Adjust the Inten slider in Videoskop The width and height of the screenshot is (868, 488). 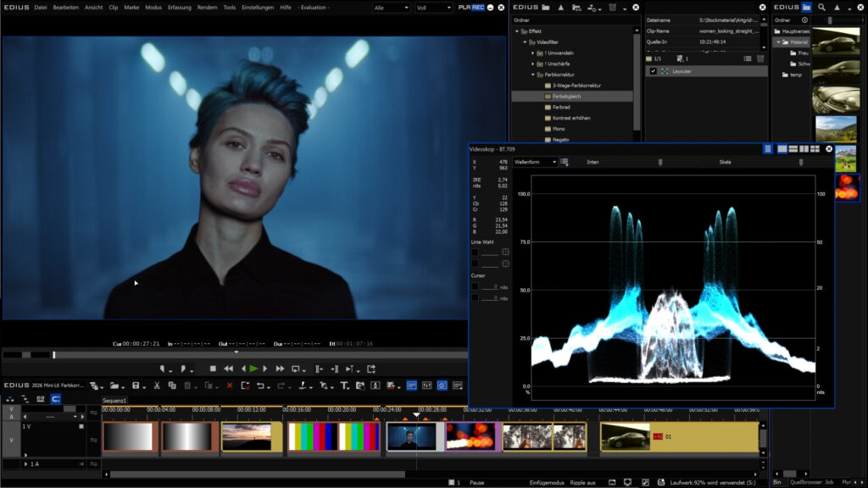click(660, 162)
